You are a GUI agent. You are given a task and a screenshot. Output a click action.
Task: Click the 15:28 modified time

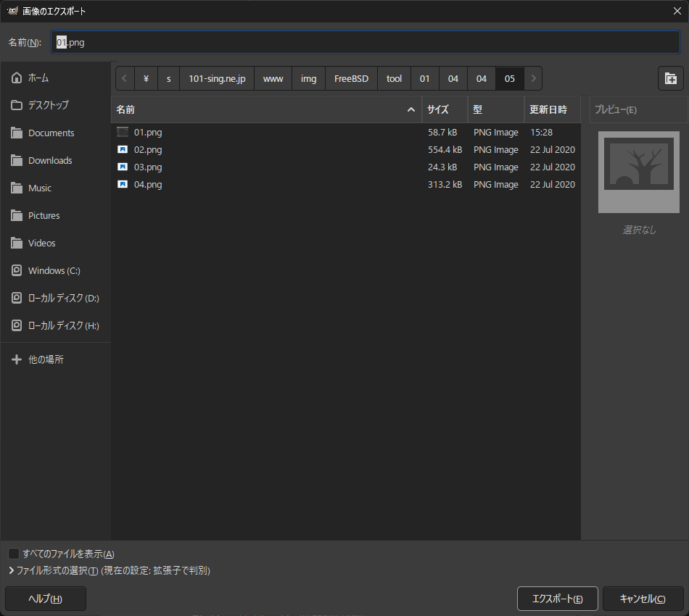[541, 132]
